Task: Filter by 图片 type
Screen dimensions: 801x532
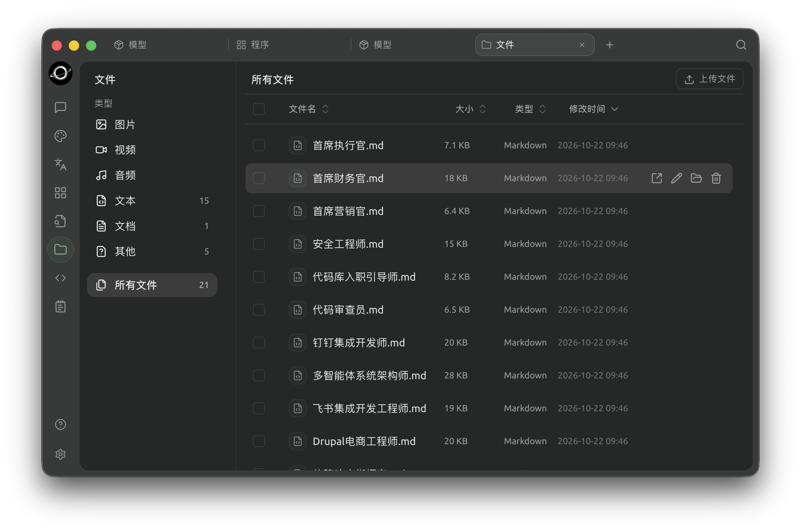Action: [152, 124]
